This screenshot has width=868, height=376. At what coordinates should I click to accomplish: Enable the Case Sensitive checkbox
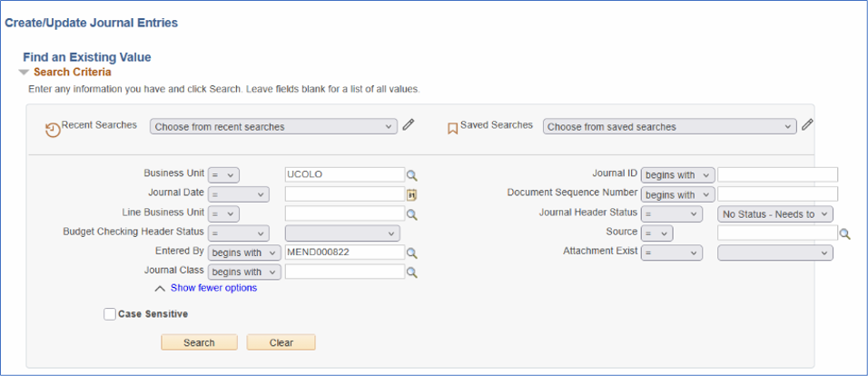[x=110, y=314]
